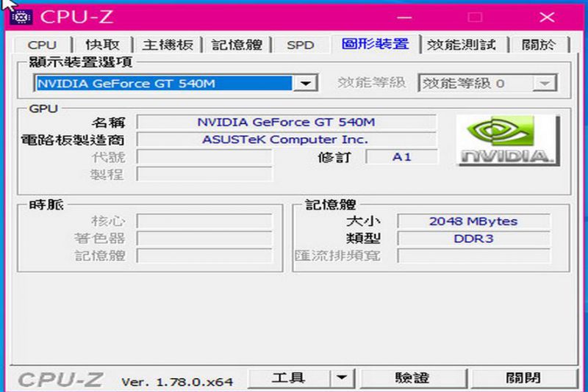Viewport: 588px width, 392px height.
Task: Click the NVIDIA logo image
Action: click(505, 139)
